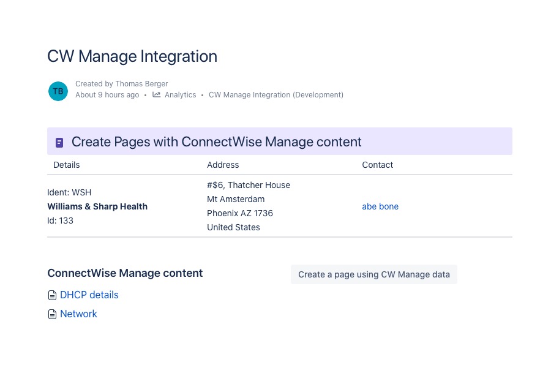Click the TB user avatar
The image size is (551, 392).
[58, 91]
